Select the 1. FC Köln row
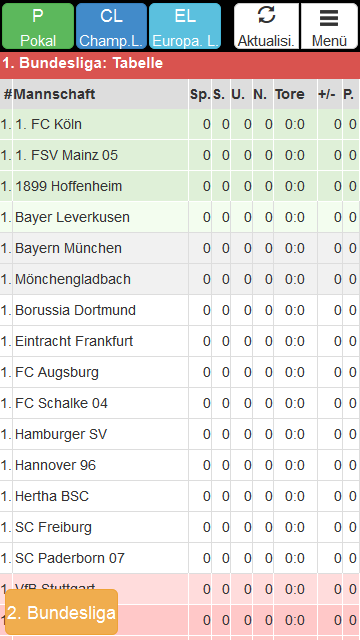360x640 pixels. pyautogui.click(x=180, y=124)
